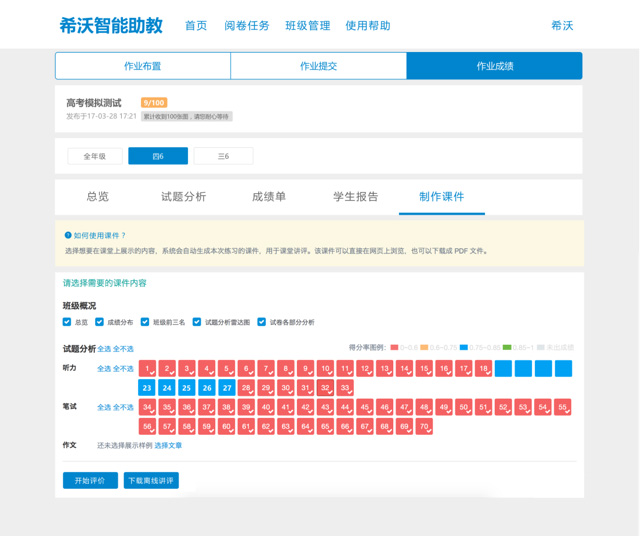Toggle the 试卷各部分分析 checkbox

[261, 322]
